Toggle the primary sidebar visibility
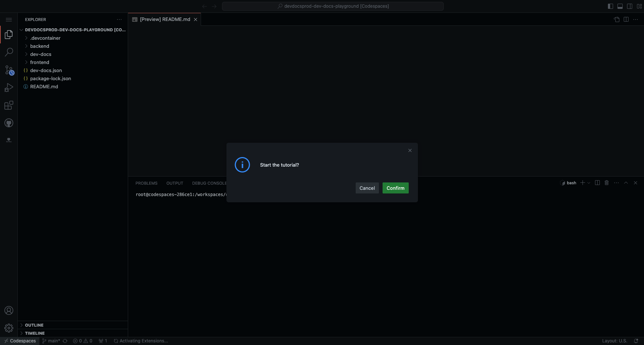Viewport: 644px width, 345px height. click(610, 6)
